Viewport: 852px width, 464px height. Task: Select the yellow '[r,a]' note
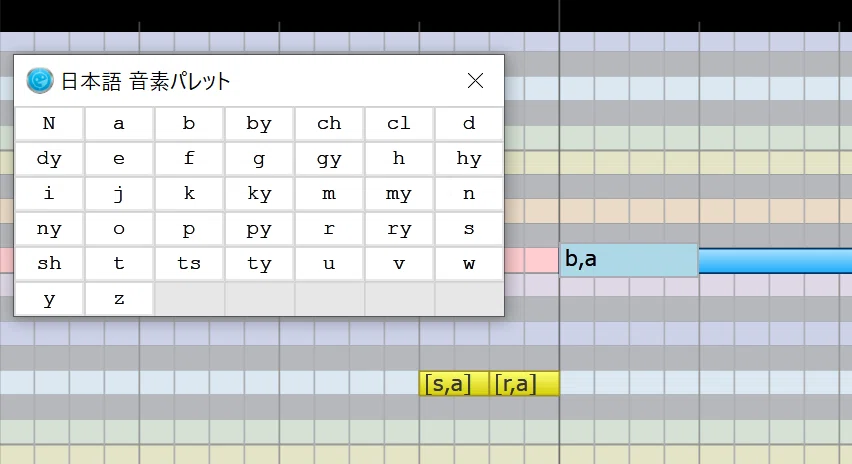(x=524, y=384)
